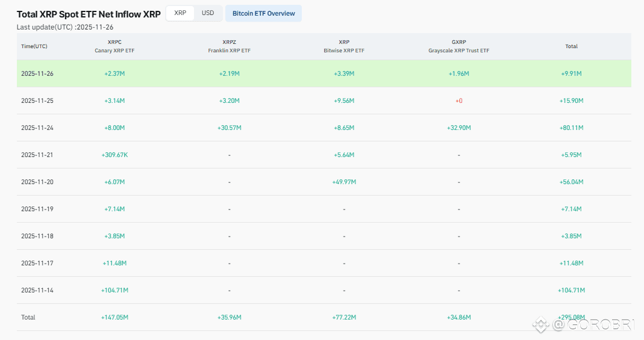This screenshot has height=340, width=644.
Task: Select the highlighted 2025-11-26 row date
Action: click(x=37, y=73)
